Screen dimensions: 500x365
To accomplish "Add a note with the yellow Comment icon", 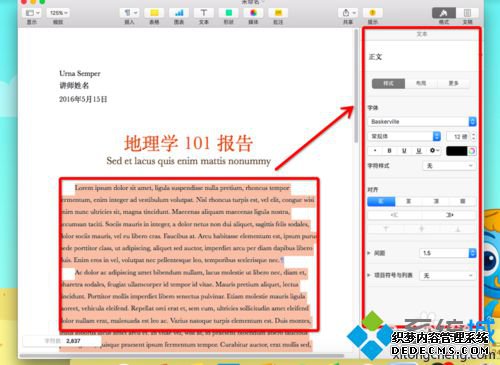I will (278, 13).
